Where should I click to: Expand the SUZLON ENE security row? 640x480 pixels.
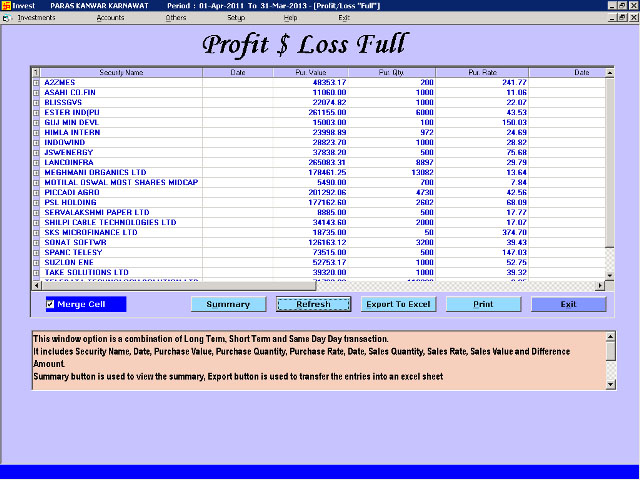(x=37, y=262)
